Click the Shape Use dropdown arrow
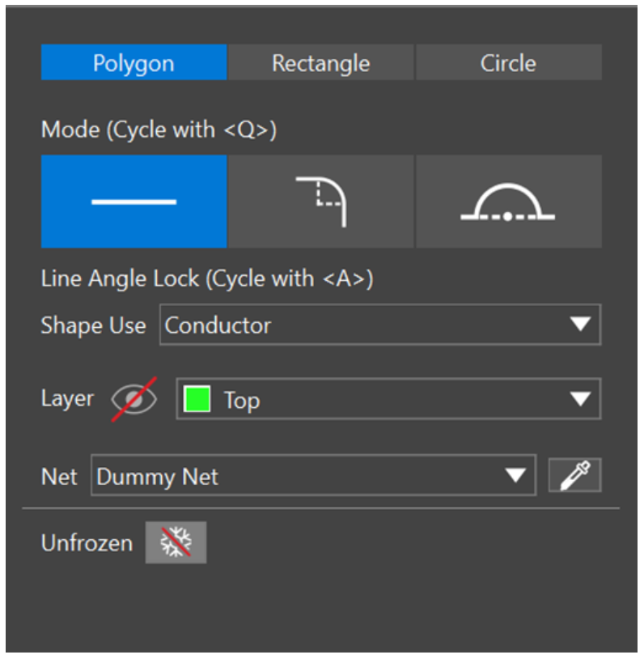Image resolution: width=644 pixels, height=659 pixels. 580,325
